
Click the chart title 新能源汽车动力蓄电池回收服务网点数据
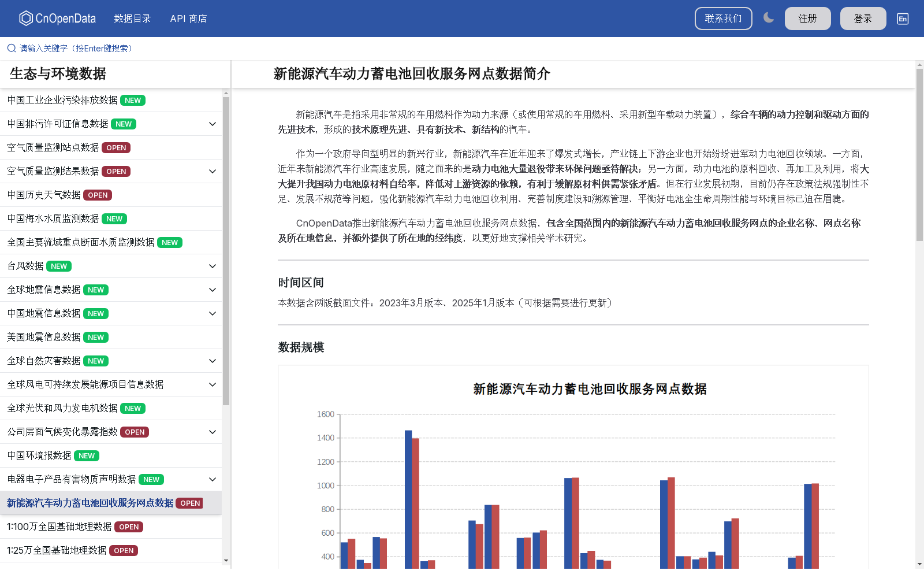590,389
